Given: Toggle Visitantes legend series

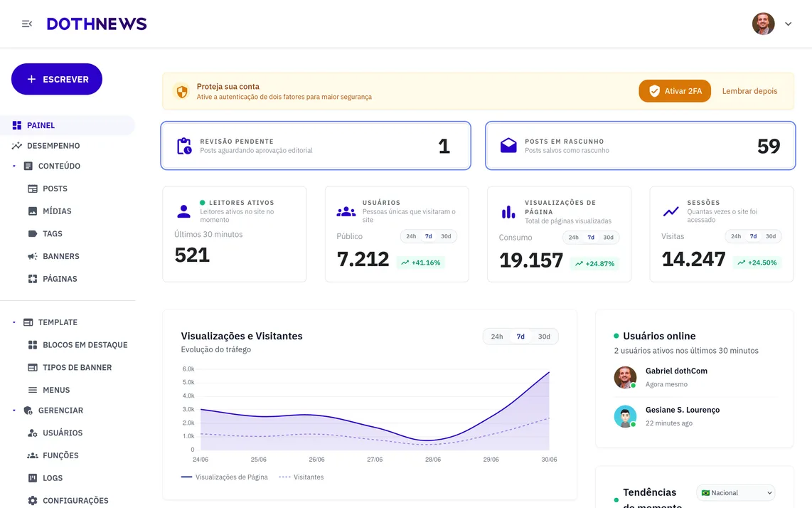Looking at the screenshot, I should (301, 477).
